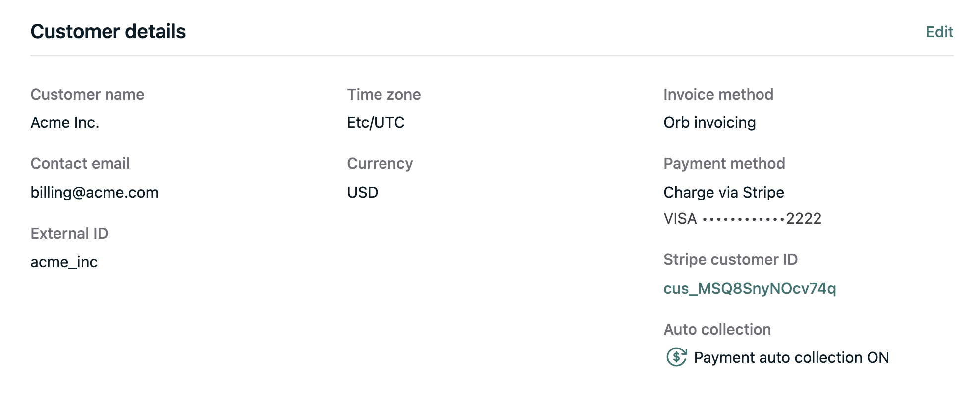The height and width of the screenshot is (399, 980).
Task: Click the Customer name label
Action: coord(87,94)
